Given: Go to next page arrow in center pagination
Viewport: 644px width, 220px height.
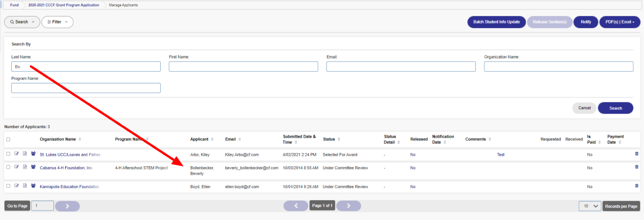Looking at the screenshot, I should point(348,206).
